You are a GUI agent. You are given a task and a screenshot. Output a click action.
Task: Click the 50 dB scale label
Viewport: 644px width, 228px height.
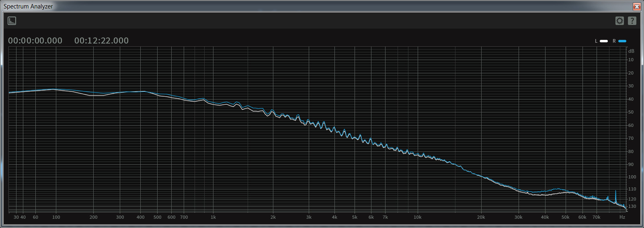pos(631,112)
